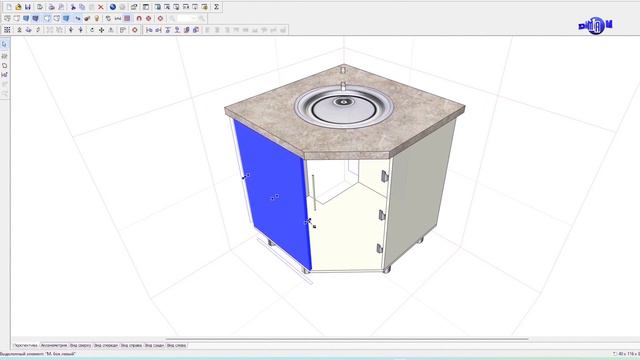Switch to the Вид сзади tab
This screenshot has width=640, height=360.
(154, 345)
